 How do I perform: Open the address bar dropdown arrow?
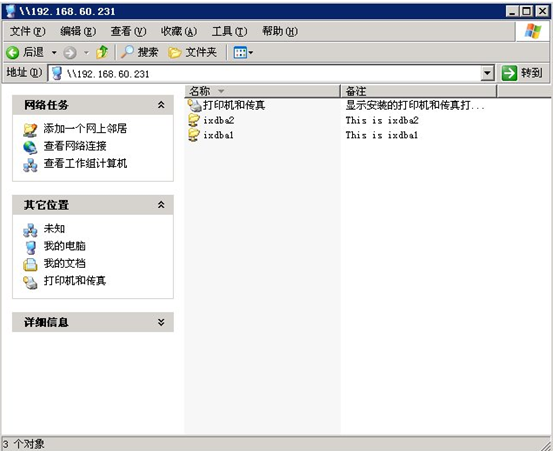click(487, 73)
